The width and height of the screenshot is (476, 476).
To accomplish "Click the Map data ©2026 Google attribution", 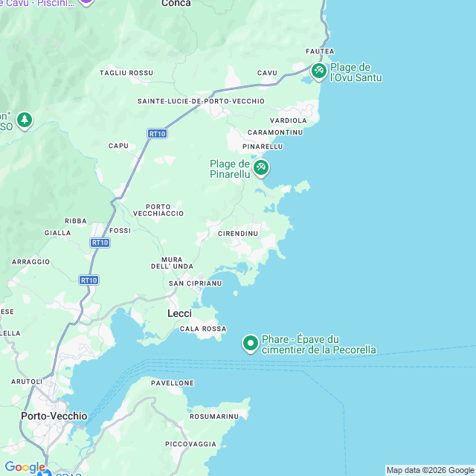I will (x=430, y=470).
